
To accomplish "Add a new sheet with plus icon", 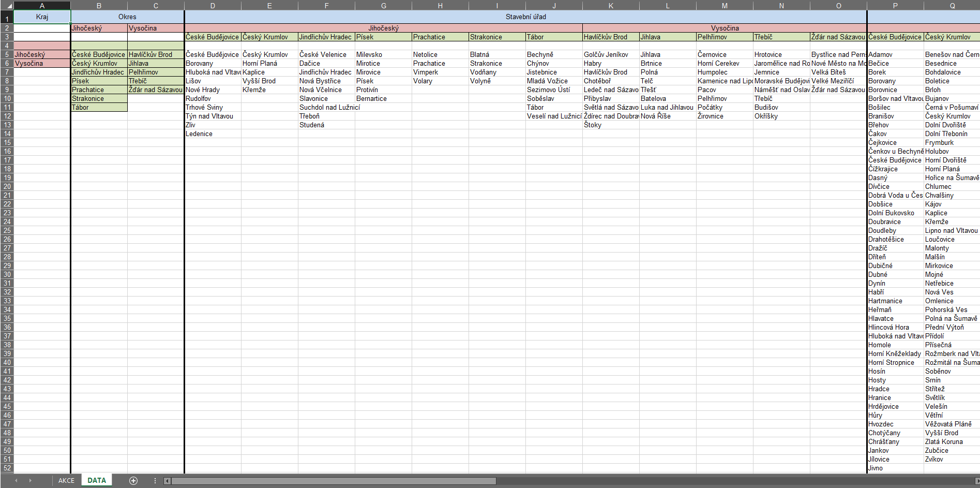I will click(x=133, y=481).
